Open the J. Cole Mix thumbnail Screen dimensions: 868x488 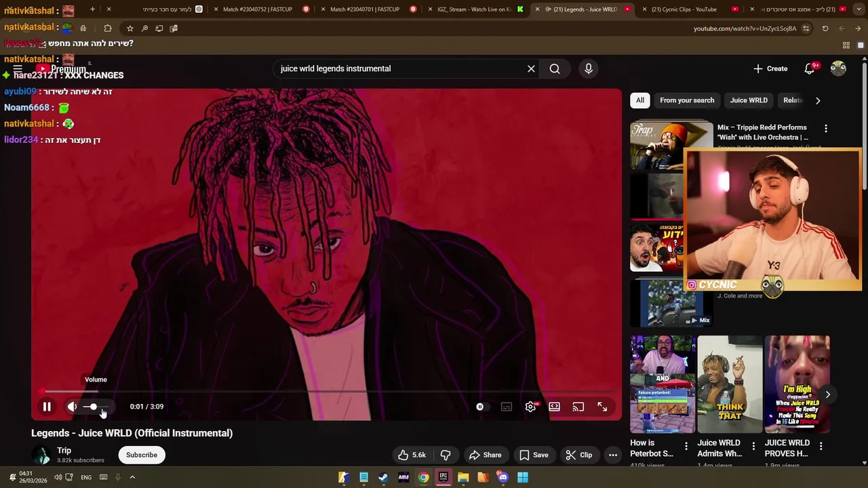click(671, 303)
